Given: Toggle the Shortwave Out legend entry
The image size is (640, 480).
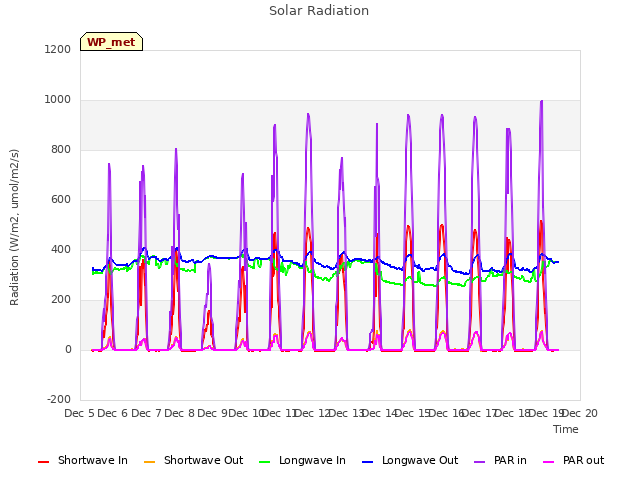Looking at the screenshot, I should [193, 460].
